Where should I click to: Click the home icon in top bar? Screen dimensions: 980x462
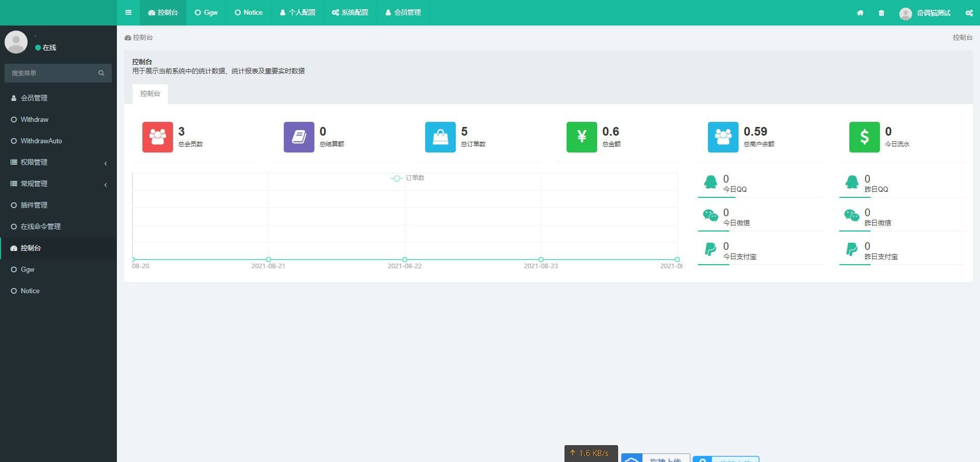(x=860, y=13)
